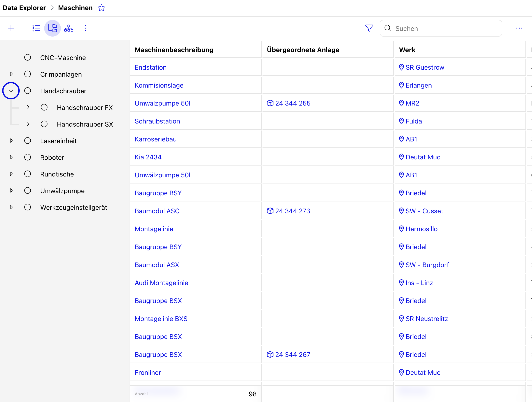Open the Montagelinie BXS link
The width and height of the screenshot is (532, 402).
161,319
